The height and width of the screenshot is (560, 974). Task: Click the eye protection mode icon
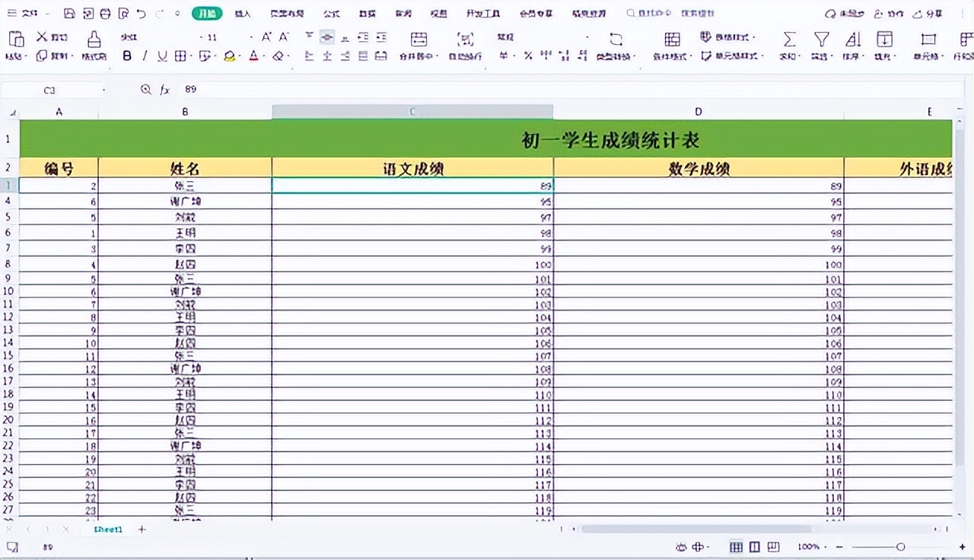click(682, 546)
